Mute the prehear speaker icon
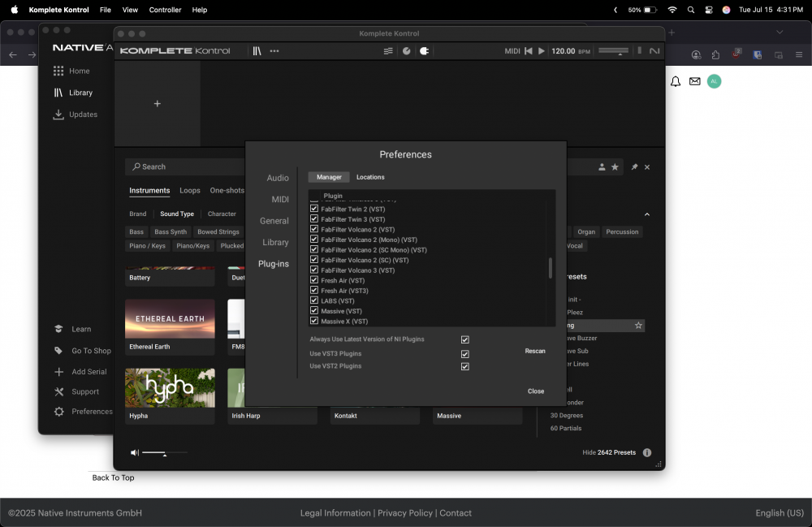Image resolution: width=812 pixels, height=527 pixels. click(x=135, y=452)
